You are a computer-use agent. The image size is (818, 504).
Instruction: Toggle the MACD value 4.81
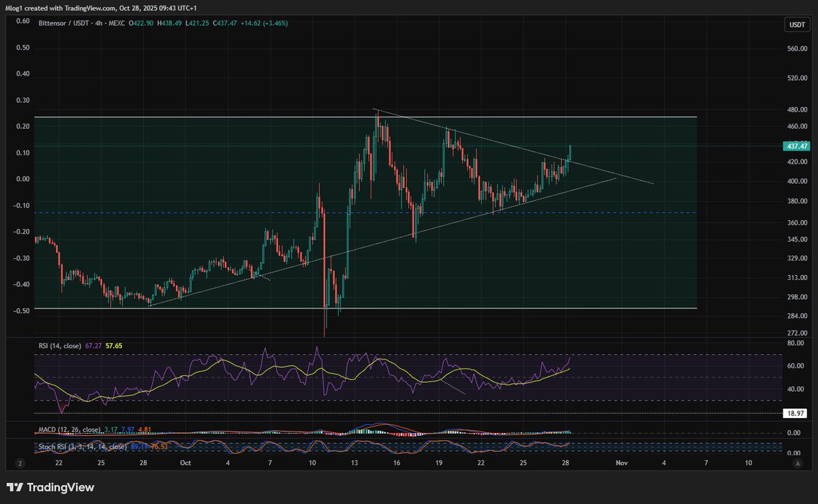tap(143, 430)
